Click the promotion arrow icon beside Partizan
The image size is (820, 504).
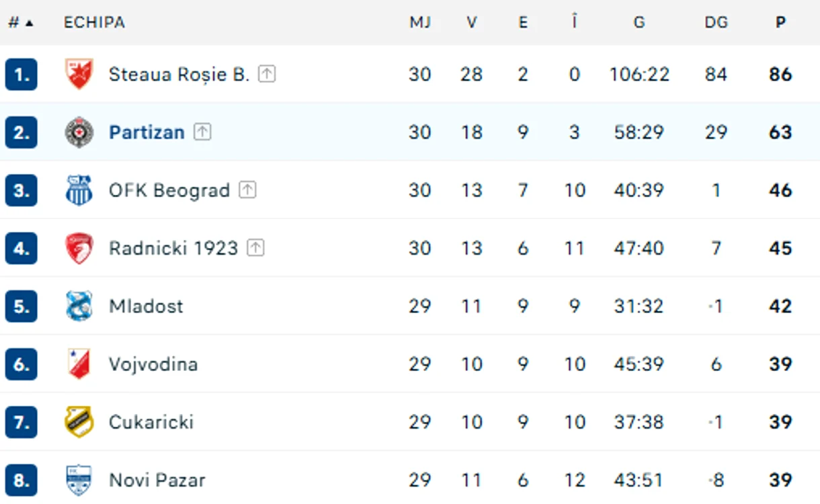click(202, 132)
